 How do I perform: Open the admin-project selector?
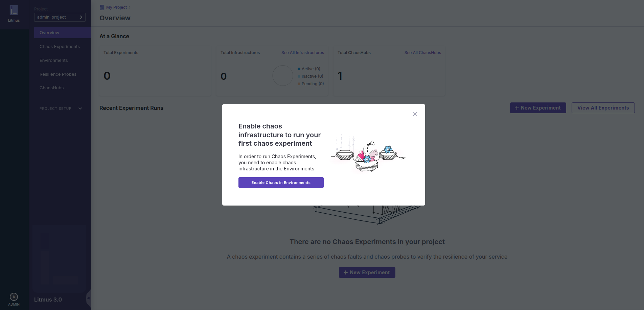[x=60, y=17]
